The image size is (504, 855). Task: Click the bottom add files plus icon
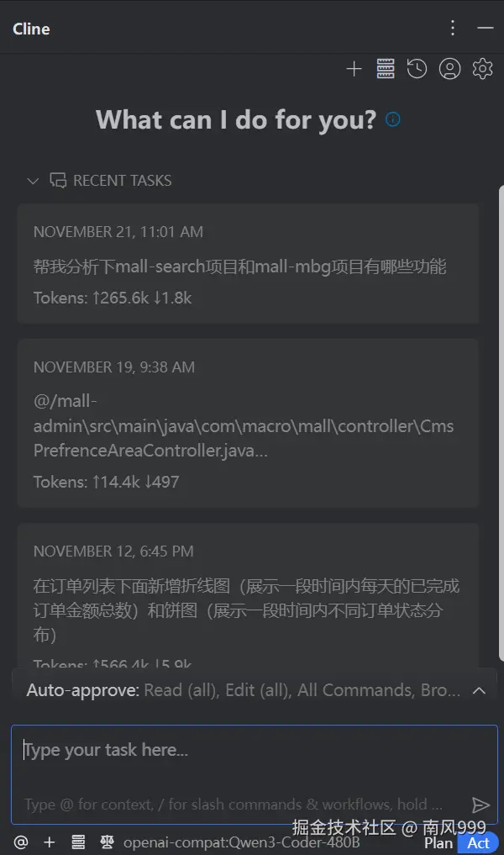click(50, 842)
